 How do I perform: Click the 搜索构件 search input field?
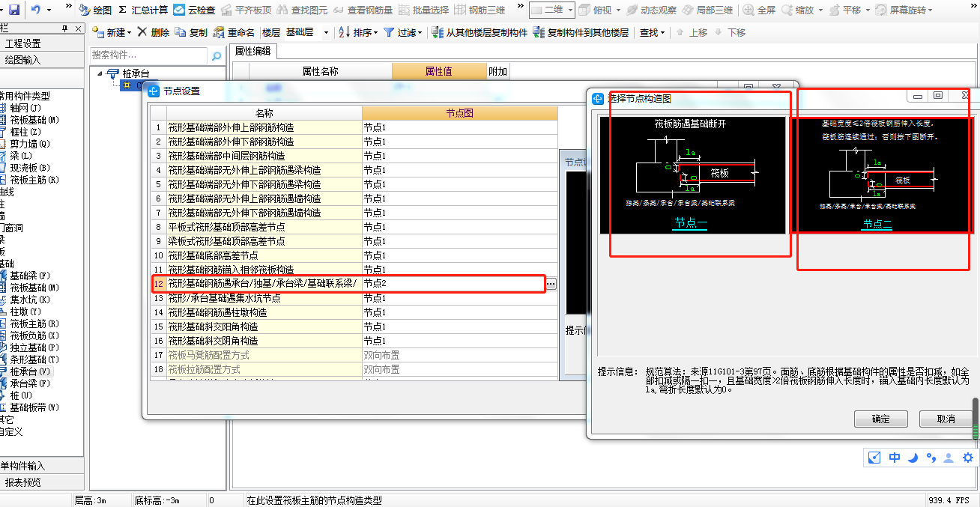pos(148,55)
